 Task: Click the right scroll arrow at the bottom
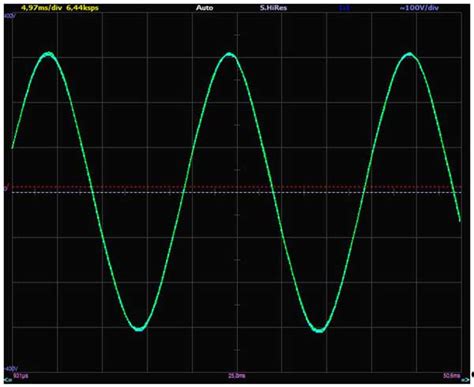[x=465, y=380]
